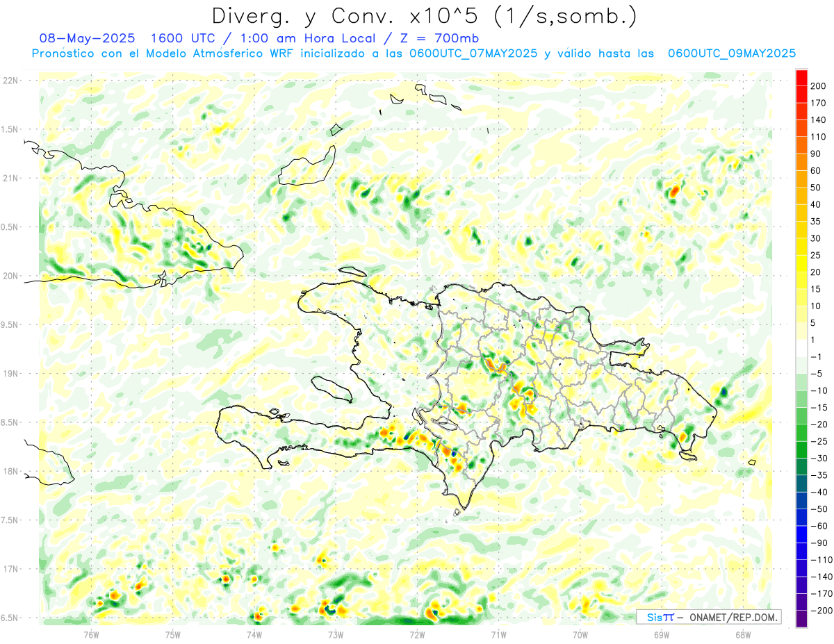Select the '170' colorbar value
Screen dimensions: 834x644
818,103
